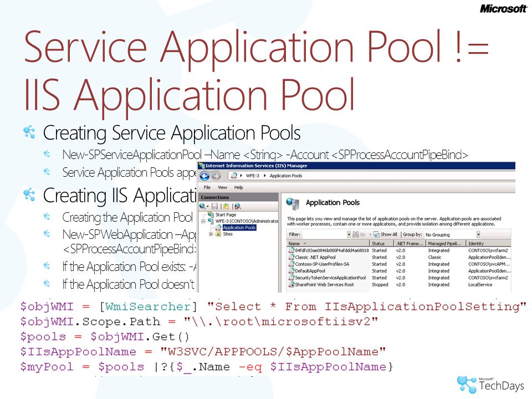
Task: Select the DefaultAppPool row
Action: [399, 271]
